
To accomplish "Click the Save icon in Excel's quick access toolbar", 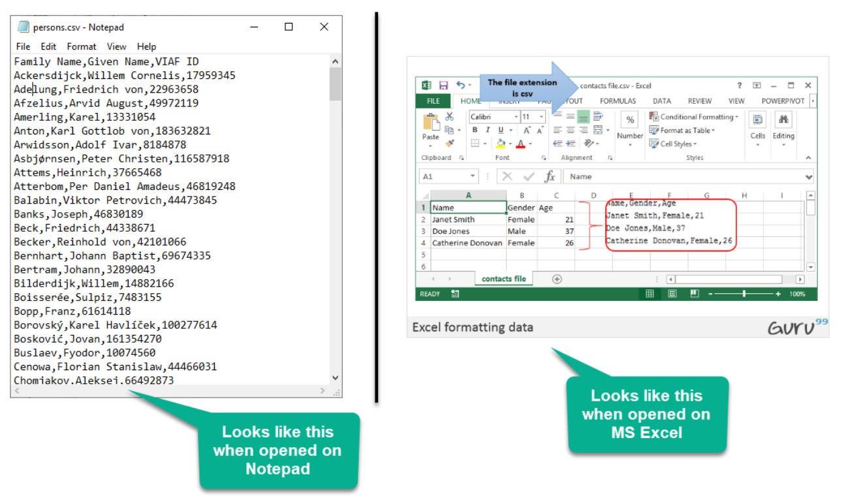I will (x=444, y=86).
